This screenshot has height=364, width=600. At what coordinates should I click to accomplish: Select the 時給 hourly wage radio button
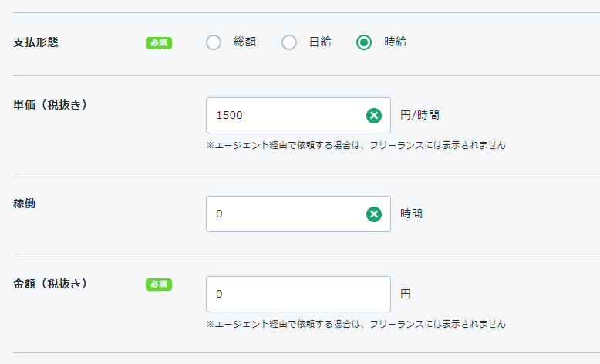click(364, 42)
